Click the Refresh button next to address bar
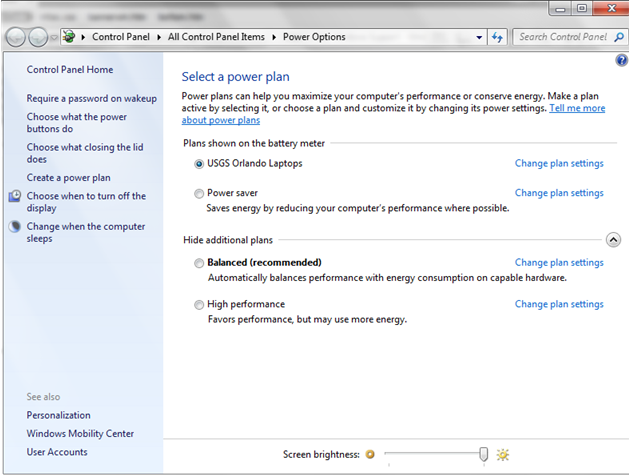The height and width of the screenshot is (475, 629). click(497, 37)
